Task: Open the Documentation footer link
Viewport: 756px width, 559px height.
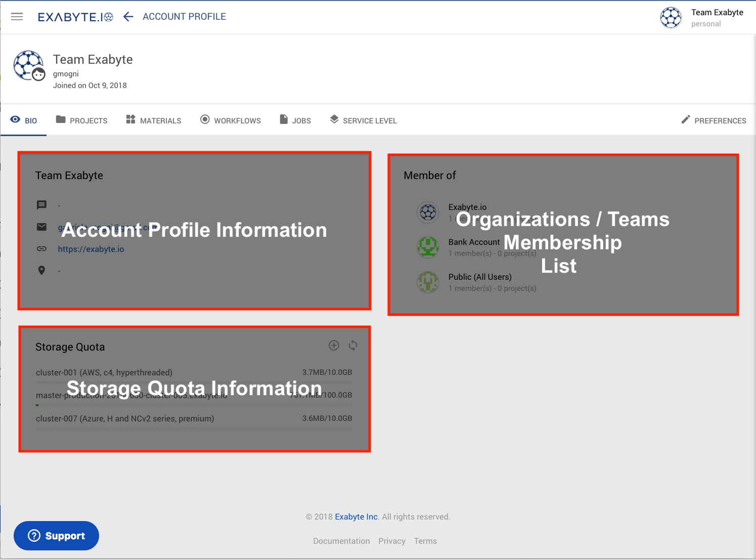Action: coord(341,541)
